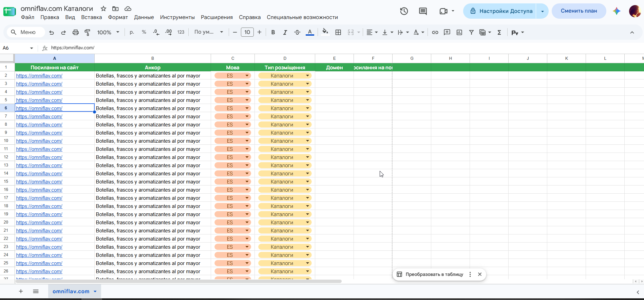This screenshot has height=300, width=644.
Task: Click the create filter funnel icon
Action: (471, 32)
